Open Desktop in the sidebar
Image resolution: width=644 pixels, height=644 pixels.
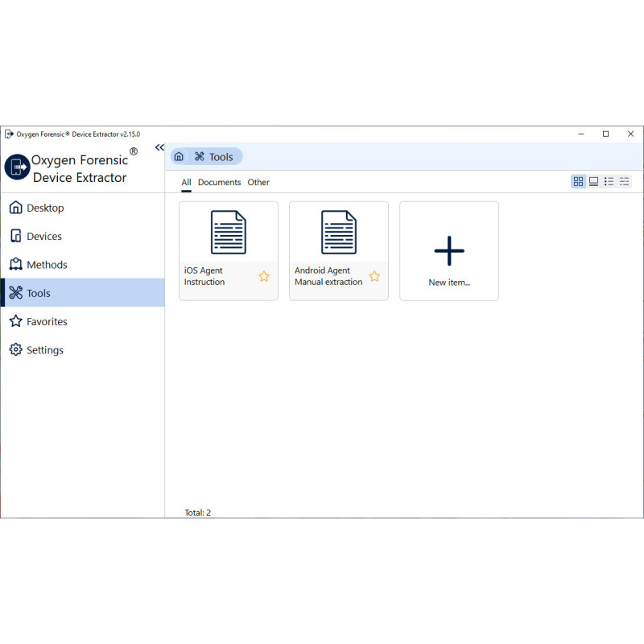(x=82, y=208)
